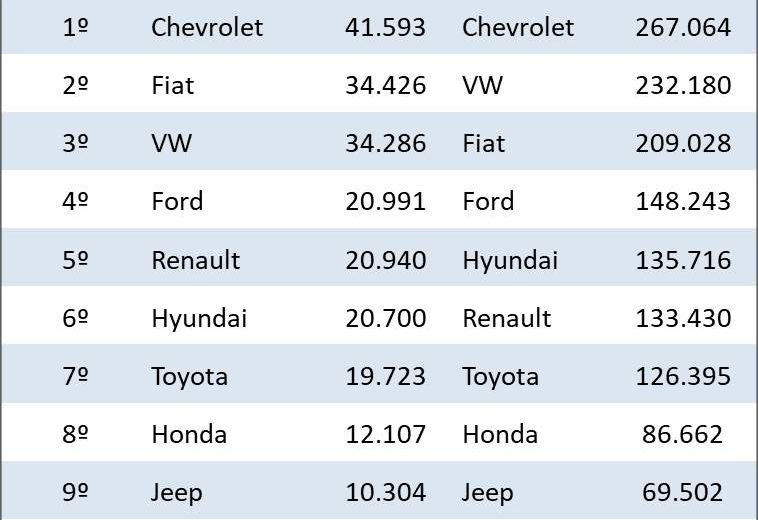758x520 pixels.
Task: Click the value 20.991
Action: [x=385, y=201]
